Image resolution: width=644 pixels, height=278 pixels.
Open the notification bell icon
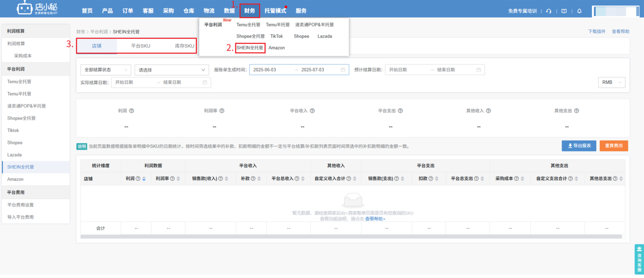pyautogui.click(x=579, y=11)
